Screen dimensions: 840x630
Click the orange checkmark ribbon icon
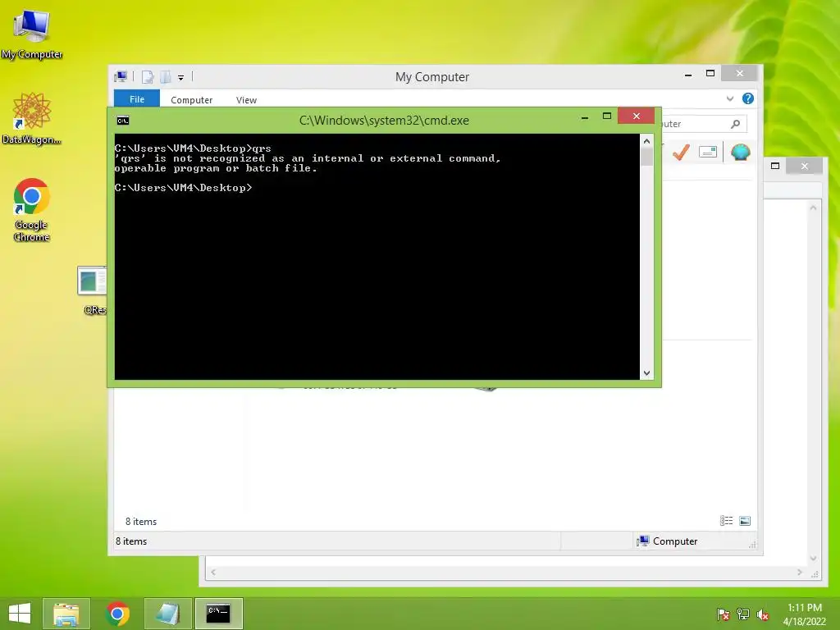pos(681,152)
